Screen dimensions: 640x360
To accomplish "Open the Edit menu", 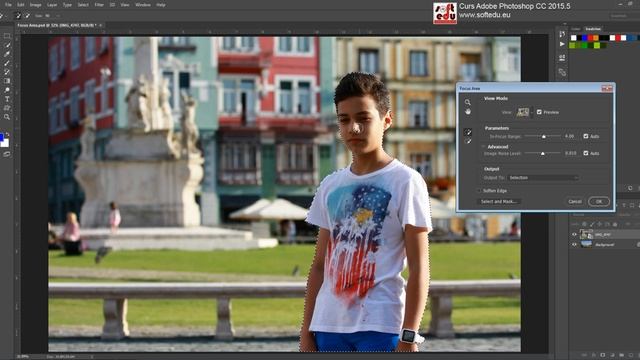I will (21, 5).
